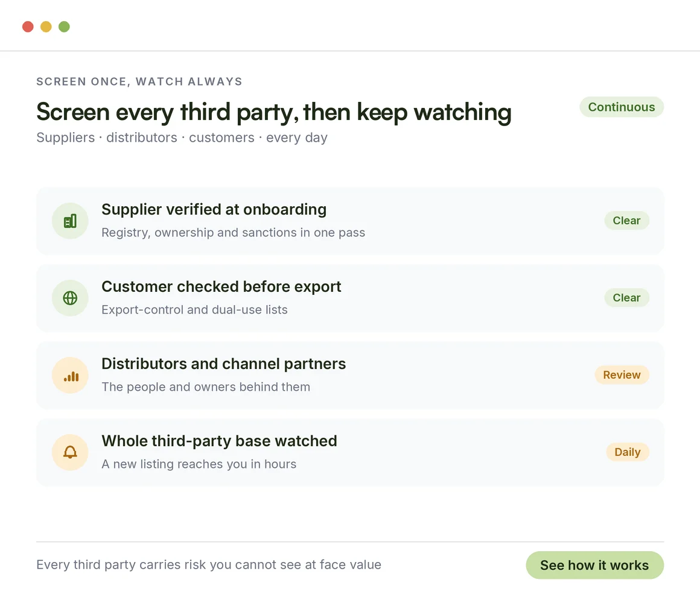Click the Clear badge on Supplier row
Image resolution: width=700 pixels, height=603 pixels.
(626, 220)
